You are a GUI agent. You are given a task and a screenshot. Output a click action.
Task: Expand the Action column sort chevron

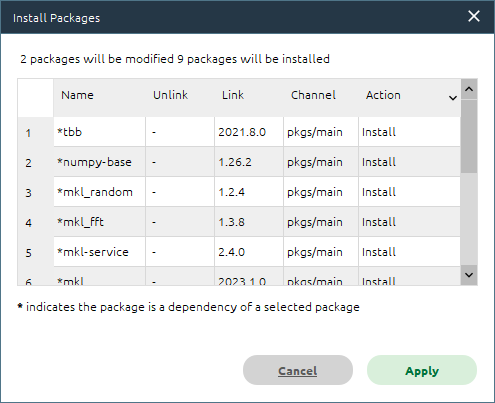(453, 98)
